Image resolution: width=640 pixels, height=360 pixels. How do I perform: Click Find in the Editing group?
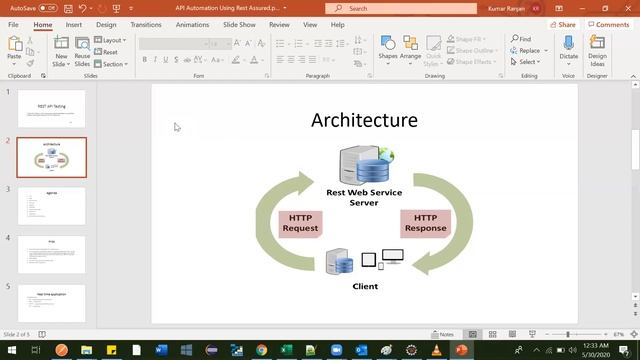click(521, 39)
